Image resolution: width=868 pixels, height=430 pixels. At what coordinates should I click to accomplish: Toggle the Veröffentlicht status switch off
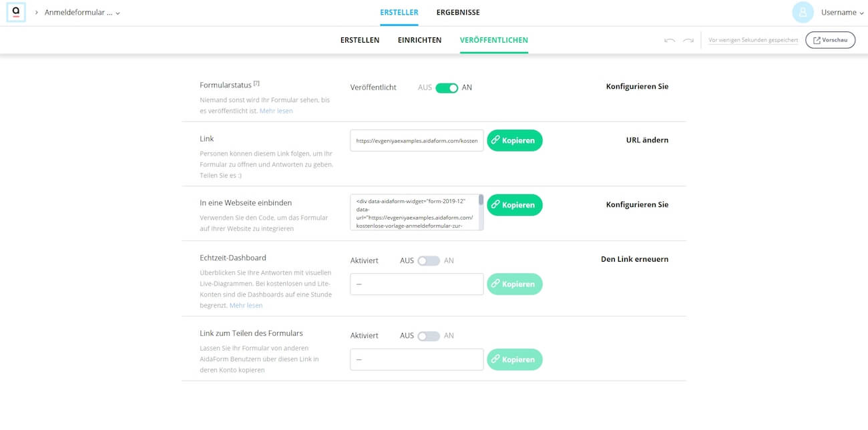tap(447, 87)
